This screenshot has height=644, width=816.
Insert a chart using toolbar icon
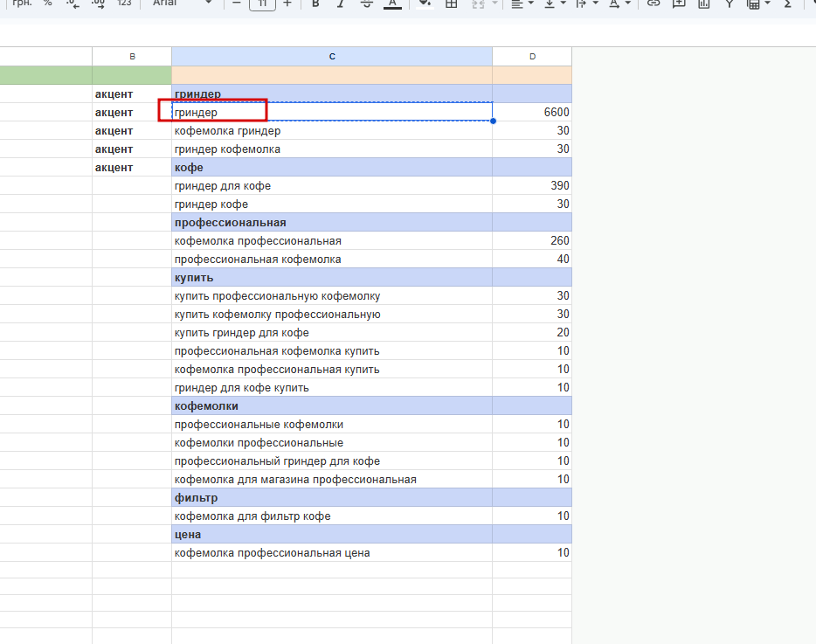click(703, 3)
